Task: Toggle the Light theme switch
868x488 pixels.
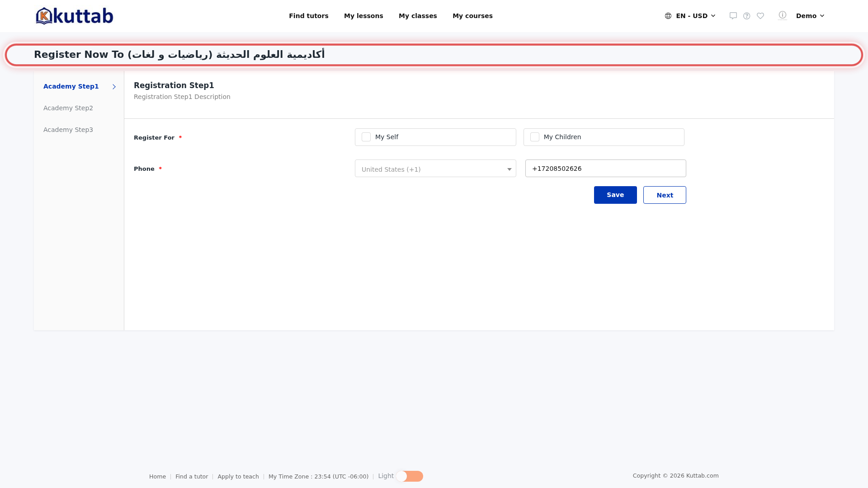Action: pyautogui.click(x=410, y=476)
